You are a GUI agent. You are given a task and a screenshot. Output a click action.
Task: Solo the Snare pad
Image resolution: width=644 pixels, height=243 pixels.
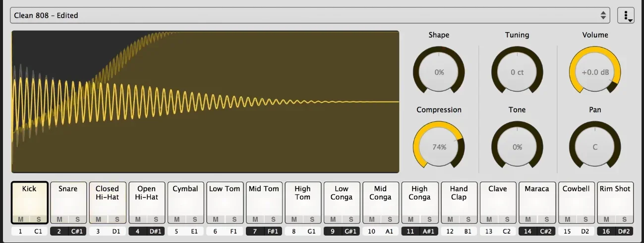pyautogui.click(x=77, y=219)
